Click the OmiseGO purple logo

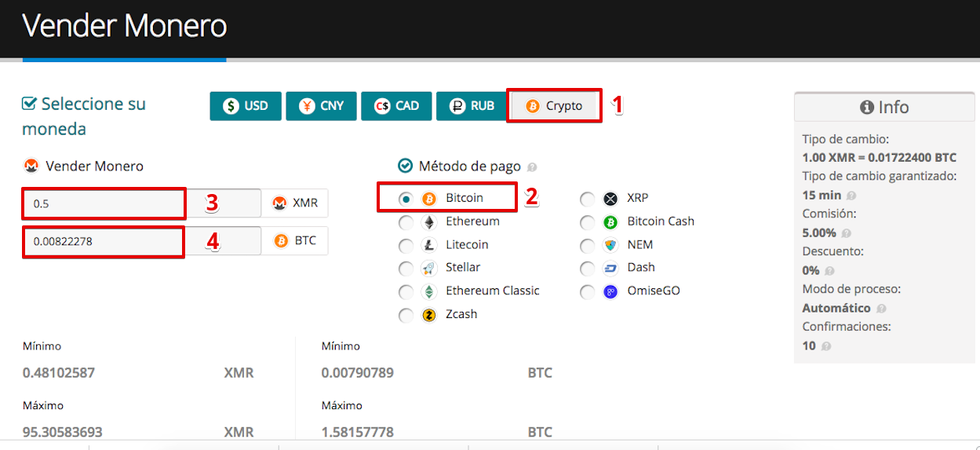611,291
